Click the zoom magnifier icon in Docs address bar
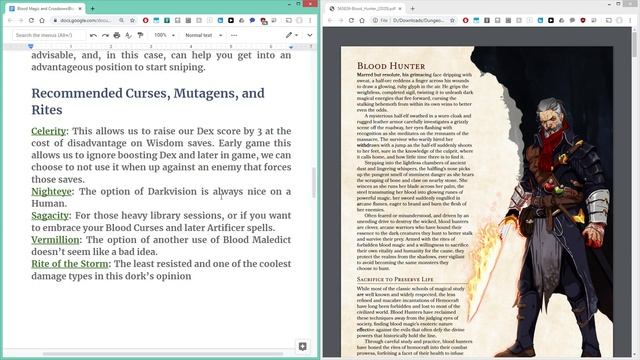Viewport: 640px width, 360px height. point(121,20)
